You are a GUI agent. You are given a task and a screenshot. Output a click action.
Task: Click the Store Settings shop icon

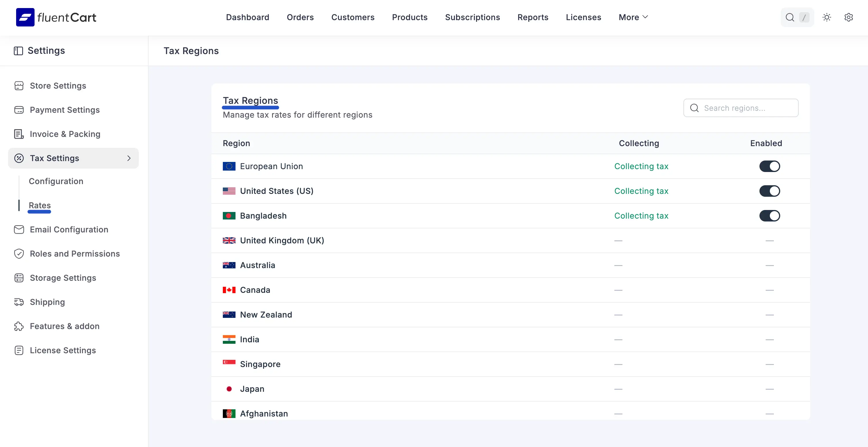pyautogui.click(x=19, y=86)
